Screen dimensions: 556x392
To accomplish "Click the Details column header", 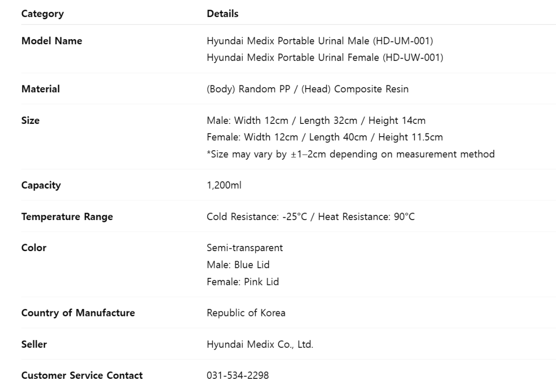I will coord(223,14).
